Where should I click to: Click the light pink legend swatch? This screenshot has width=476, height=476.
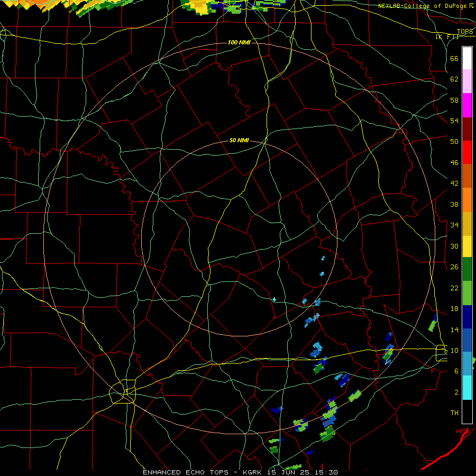point(467,81)
